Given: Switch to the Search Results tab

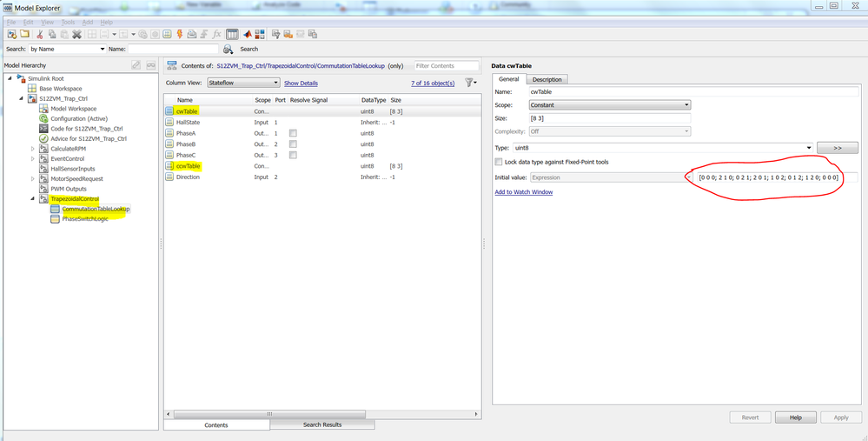Looking at the screenshot, I should click(322, 425).
